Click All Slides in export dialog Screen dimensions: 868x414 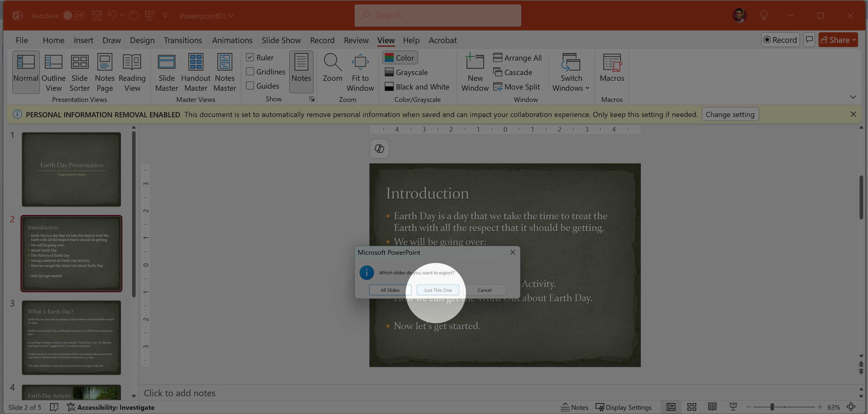click(390, 290)
